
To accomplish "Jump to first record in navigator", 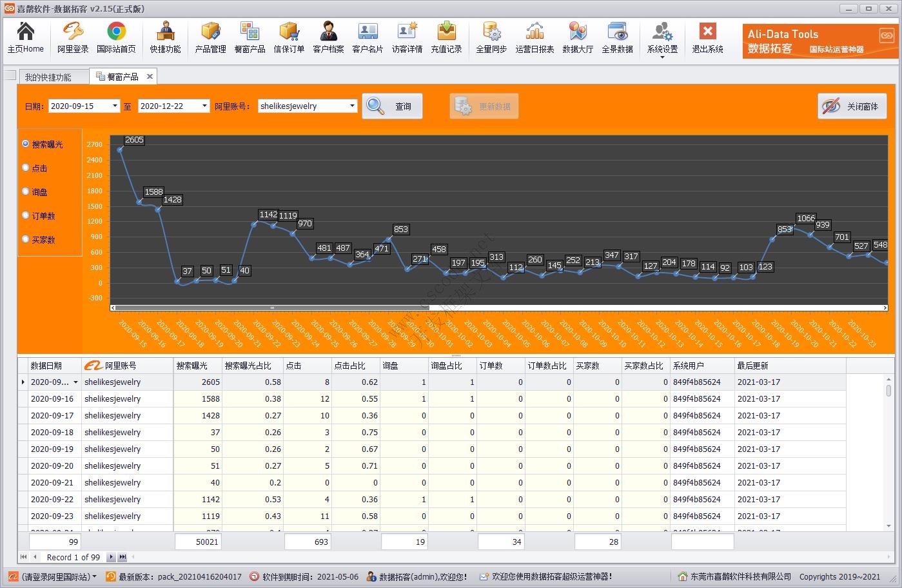I will (24, 557).
